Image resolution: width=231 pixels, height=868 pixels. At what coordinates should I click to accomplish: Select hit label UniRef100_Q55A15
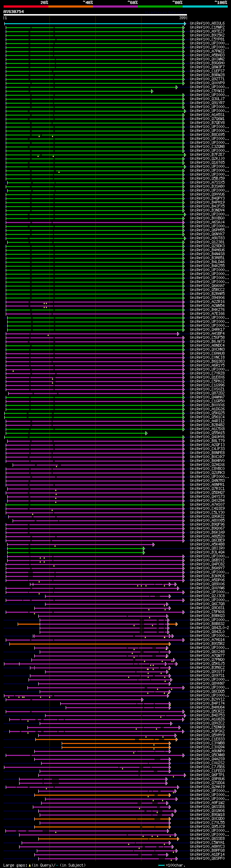point(207,433)
